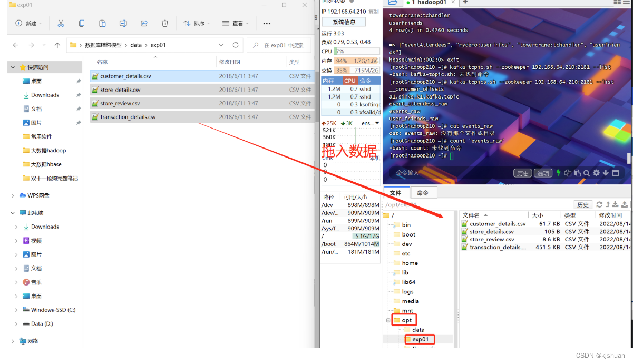
Task: Sort processes by CPU column header
Action: tap(349, 81)
